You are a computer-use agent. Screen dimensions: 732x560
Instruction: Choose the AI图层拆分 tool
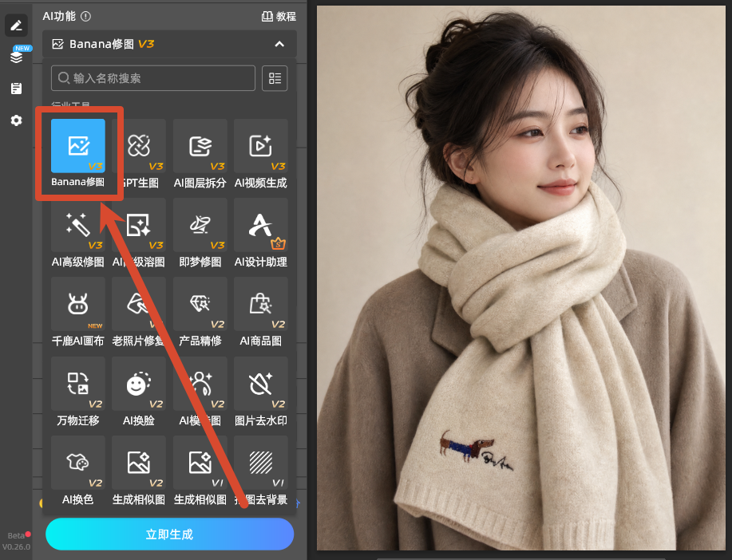pyautogui.click(x=200, y=146)
